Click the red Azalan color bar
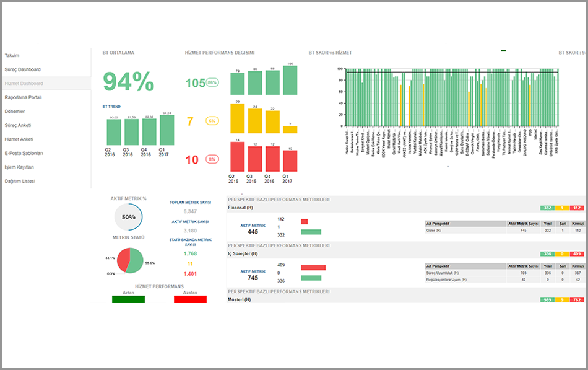The image size is (588, 370). tap(190, 299)
